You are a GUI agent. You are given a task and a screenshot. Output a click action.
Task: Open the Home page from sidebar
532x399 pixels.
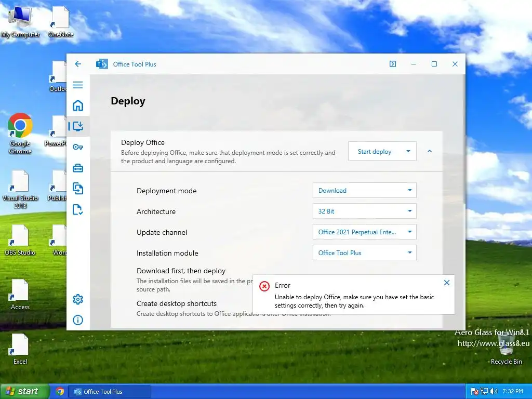[x=78, y=105]
